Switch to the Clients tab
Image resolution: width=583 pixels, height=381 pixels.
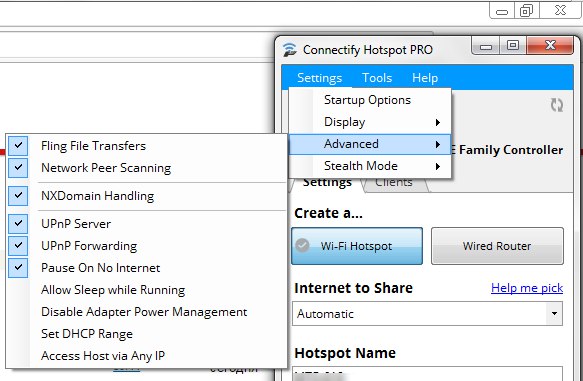click(394, 183)
